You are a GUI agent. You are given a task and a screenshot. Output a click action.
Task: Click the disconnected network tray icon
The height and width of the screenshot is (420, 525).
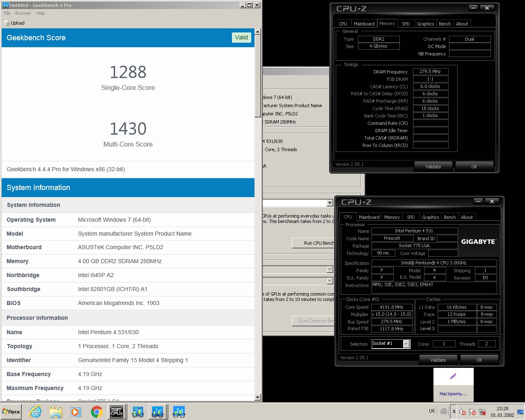pos(482,412)
